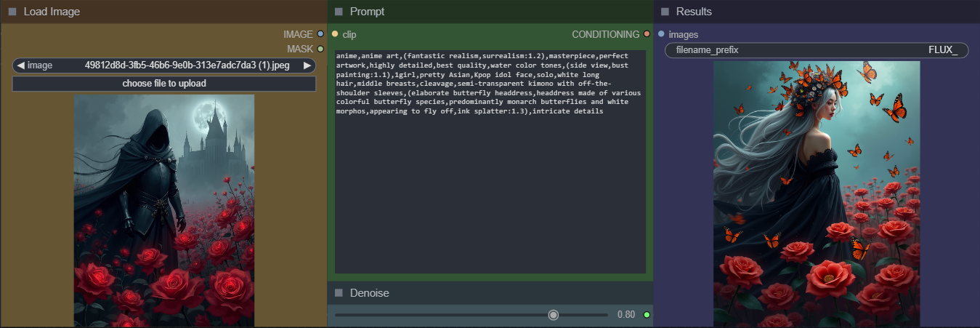Image resolution: width=980 pixels, height=328 pixels.
Task: Click the IMAGE output port dot
Action: pyautogui.click(x=320, y=34)
